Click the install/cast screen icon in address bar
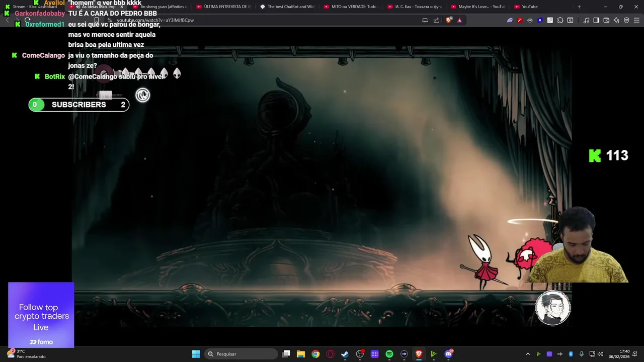This screenshot has height=362, width=644. coord(425,20)
